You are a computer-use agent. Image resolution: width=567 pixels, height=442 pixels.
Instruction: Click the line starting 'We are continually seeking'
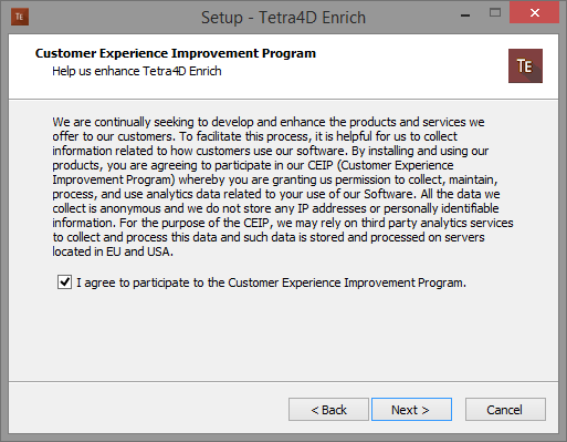point(268,122)
